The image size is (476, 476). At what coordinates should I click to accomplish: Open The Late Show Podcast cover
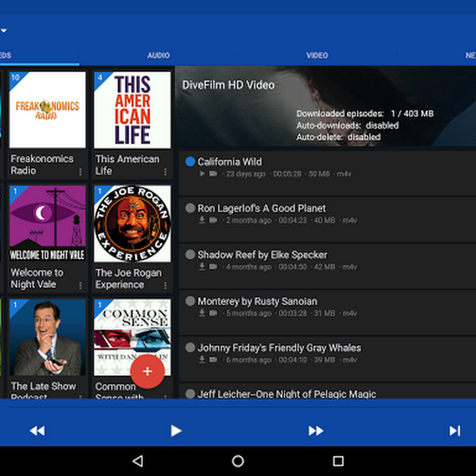(48, 337)
